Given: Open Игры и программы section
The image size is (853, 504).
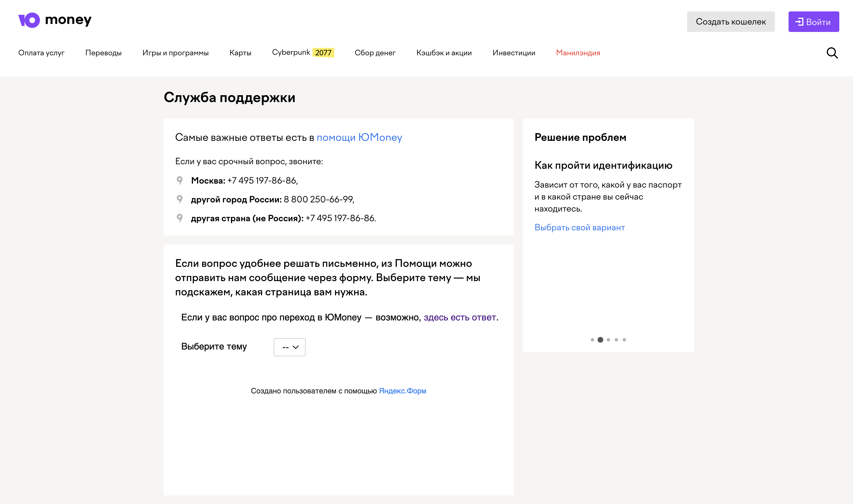Looking at the screenshot, I should [x=175, y=53].
